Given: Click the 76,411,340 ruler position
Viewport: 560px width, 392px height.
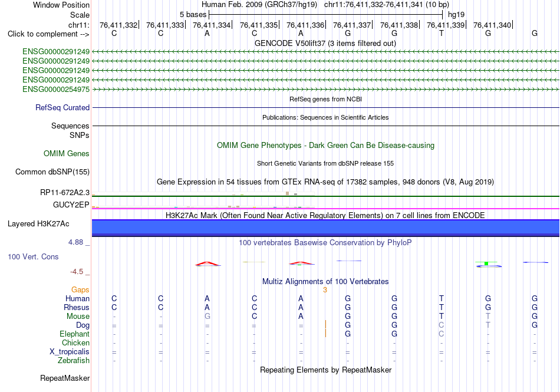Looking at the screenshot, I should pyautogui.click(x=492, y=25).
